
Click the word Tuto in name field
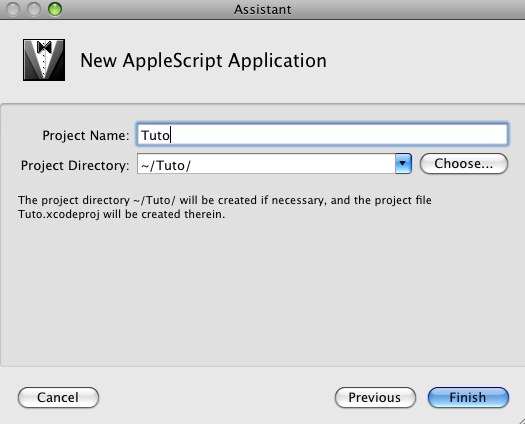coord(156,135)
